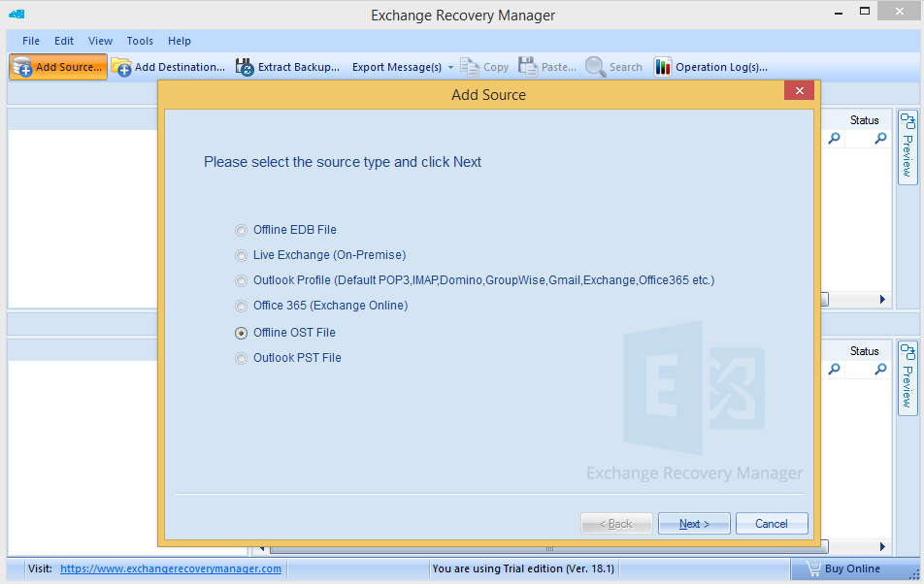Click upper pane scrollbar right arrow
The width and height of the screenshot is (924, 584).
point(882,300)
